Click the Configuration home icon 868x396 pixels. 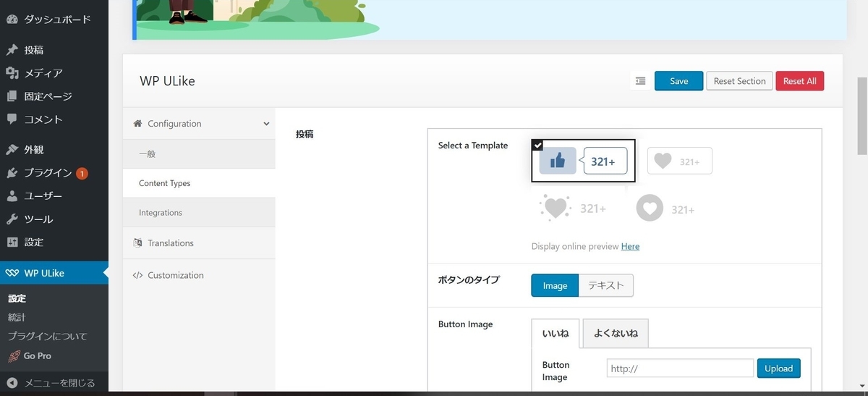(x=137, y=124)
